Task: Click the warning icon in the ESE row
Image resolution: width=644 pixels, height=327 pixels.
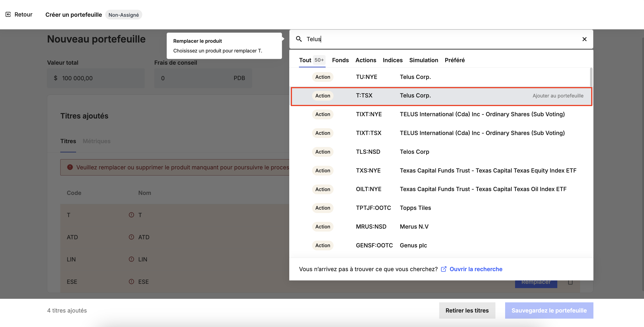Action: point(131,281)
